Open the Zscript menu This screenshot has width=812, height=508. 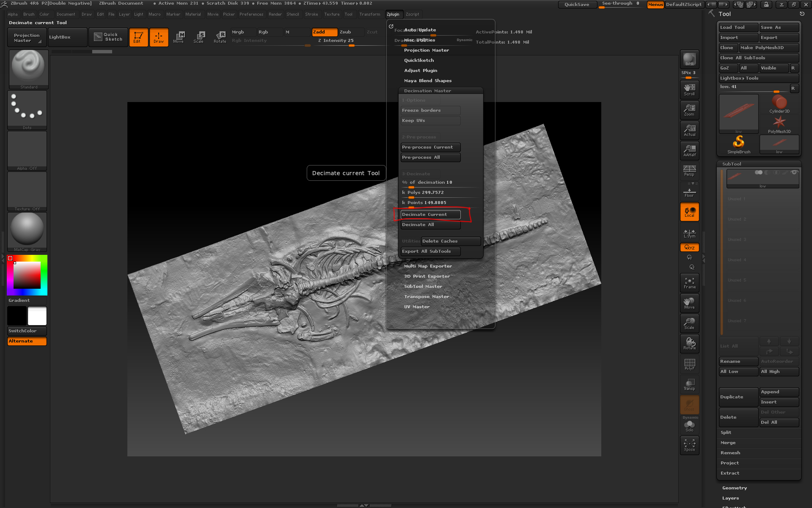pyautogui.click(x=412, y=14)
